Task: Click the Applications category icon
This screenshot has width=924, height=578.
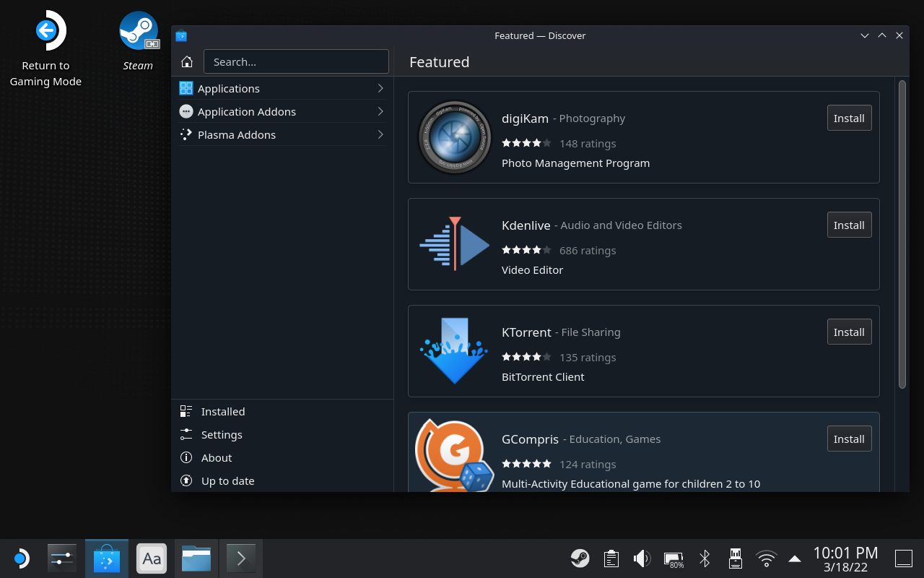Action: pyautogui.click(x=186, y=88)
